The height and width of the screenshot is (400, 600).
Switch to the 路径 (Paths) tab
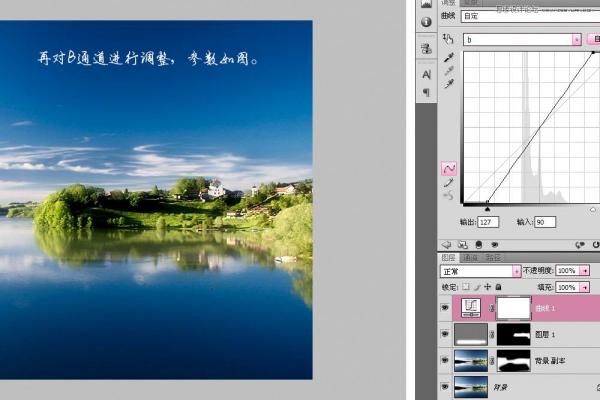click(493, 258)
